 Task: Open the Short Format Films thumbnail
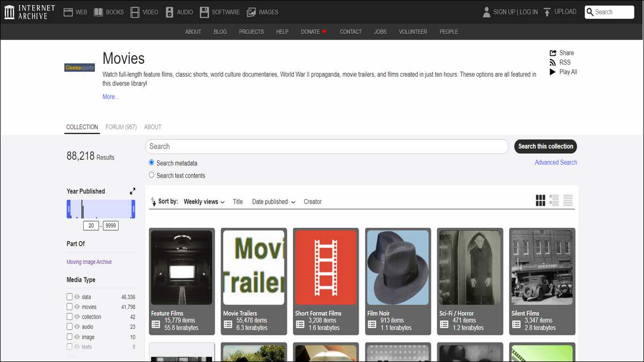point(326,268)
